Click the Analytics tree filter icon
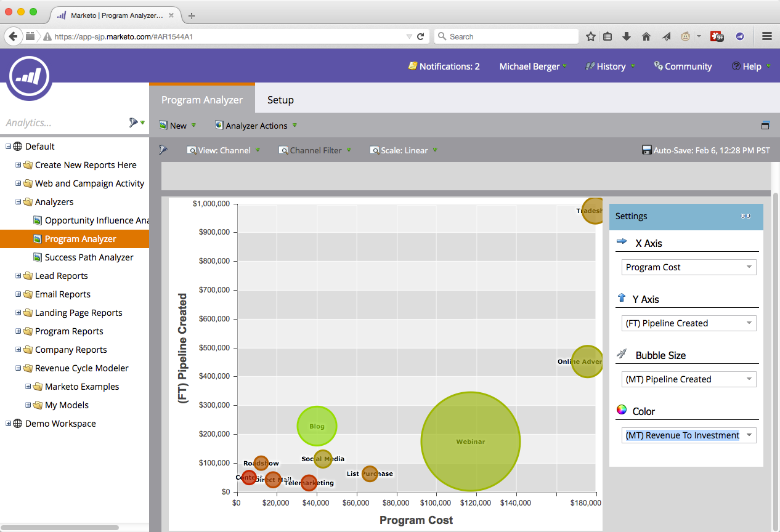This screenshot has width=780, height=532. pyautogui.click(x=134, y=123)
